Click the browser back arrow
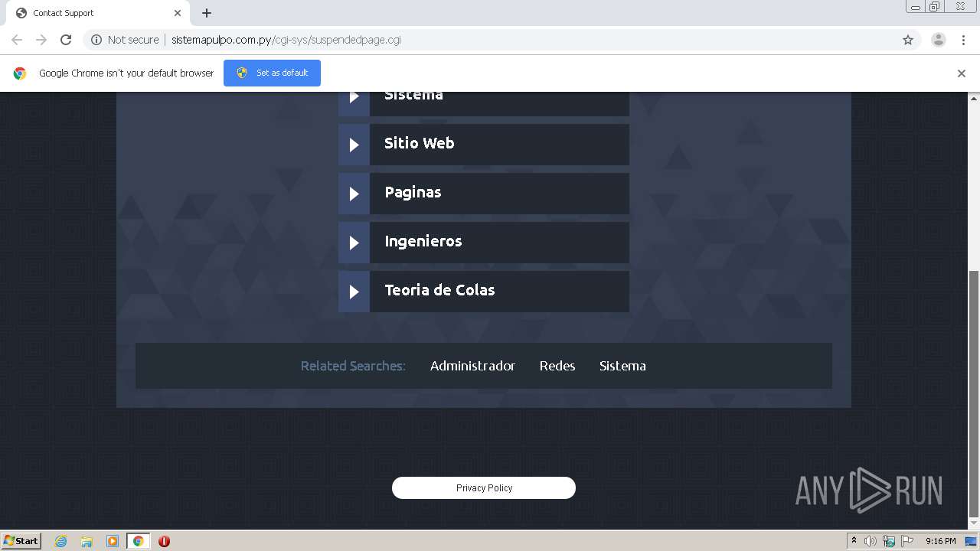The height and width of the screenshot is (551, 980). [x=17, y=40]
